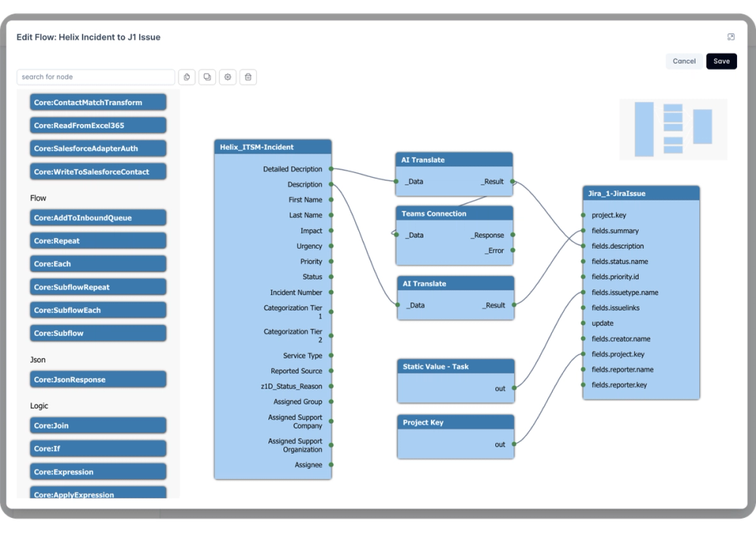Click Project Key out port
The height and width of the screenshot is (533, 756).
tap(514, 445)
